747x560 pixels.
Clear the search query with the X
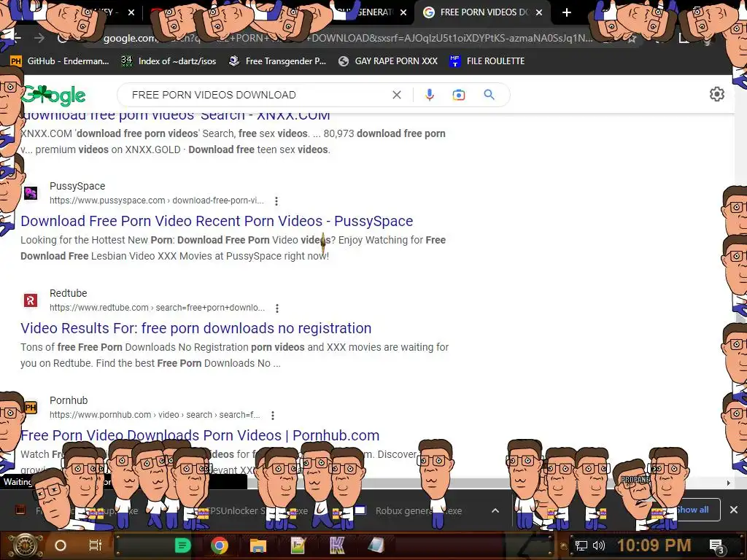[x=396, y=95]
